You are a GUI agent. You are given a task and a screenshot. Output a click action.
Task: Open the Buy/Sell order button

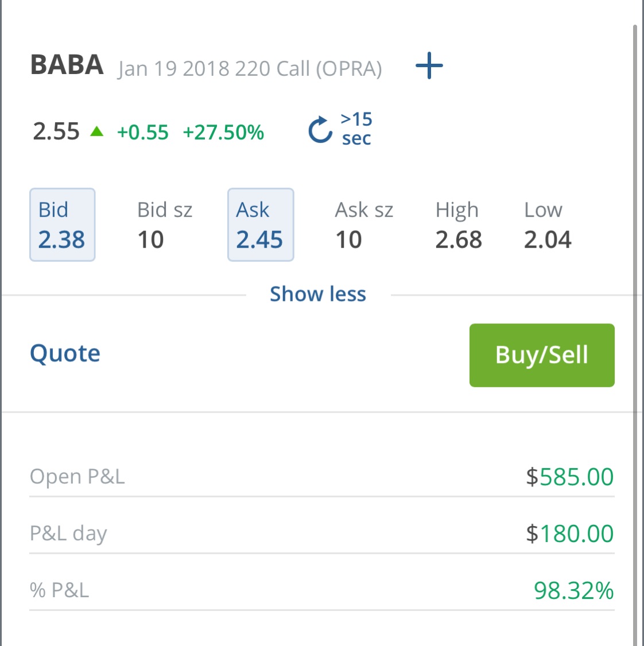[x=542, y=355]
